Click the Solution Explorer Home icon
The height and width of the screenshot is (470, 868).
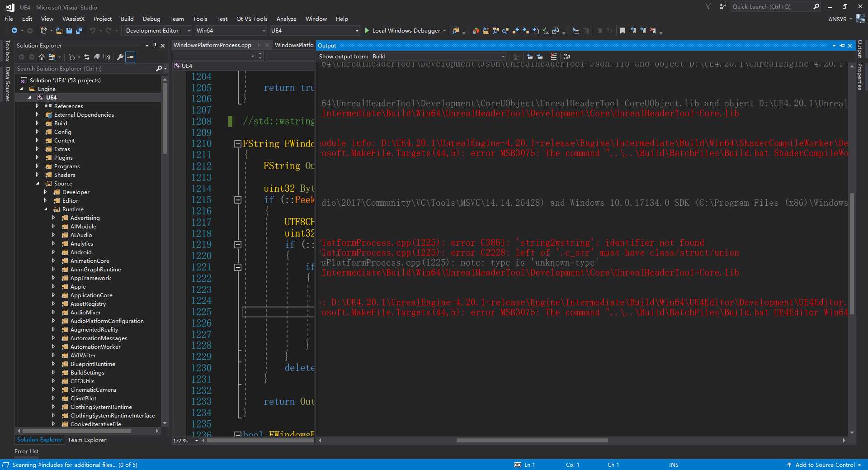[42, 57]
